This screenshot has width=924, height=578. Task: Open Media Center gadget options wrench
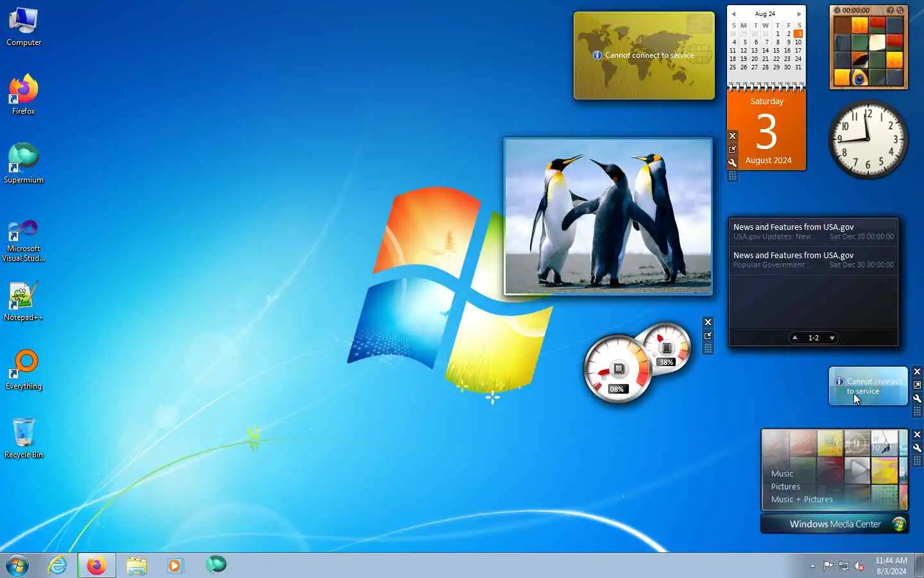[917, 448]
